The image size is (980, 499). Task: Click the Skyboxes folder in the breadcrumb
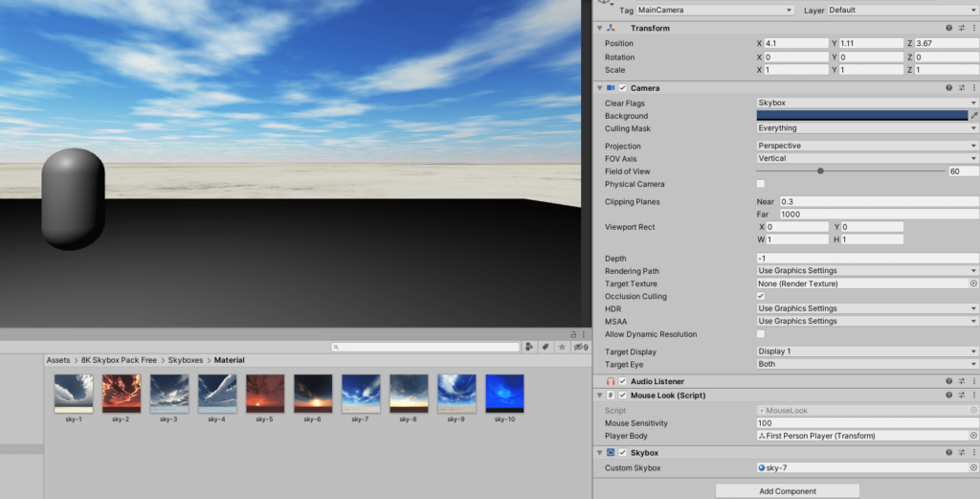pos(185,360)
